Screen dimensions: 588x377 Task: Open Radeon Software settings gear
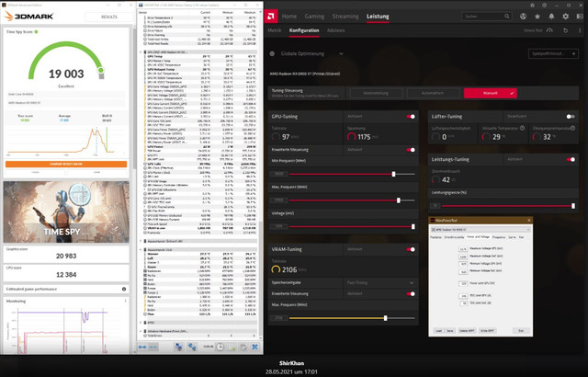pos(566,17)
